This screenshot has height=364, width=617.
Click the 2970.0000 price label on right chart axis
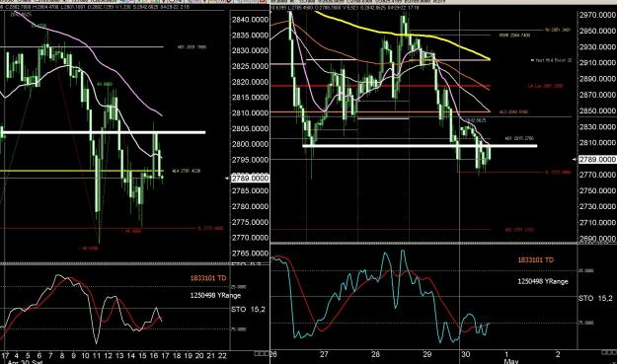(597, 15)
